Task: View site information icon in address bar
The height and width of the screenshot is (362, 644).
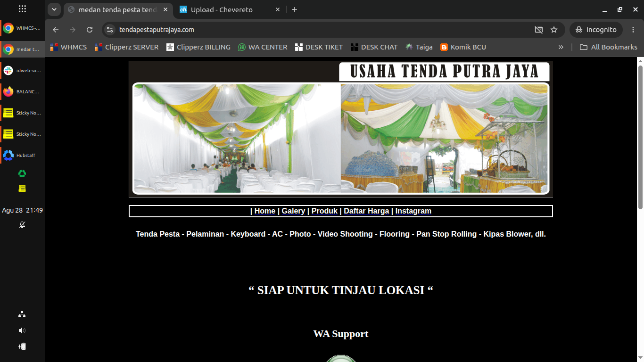Action: coord(110,30)
